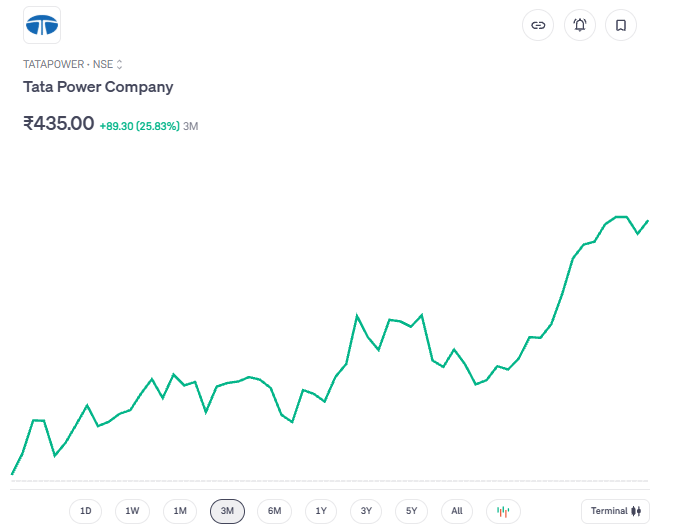Show the 6M price history
Viewport: 674px width, 528px height.
pos(274,511)
